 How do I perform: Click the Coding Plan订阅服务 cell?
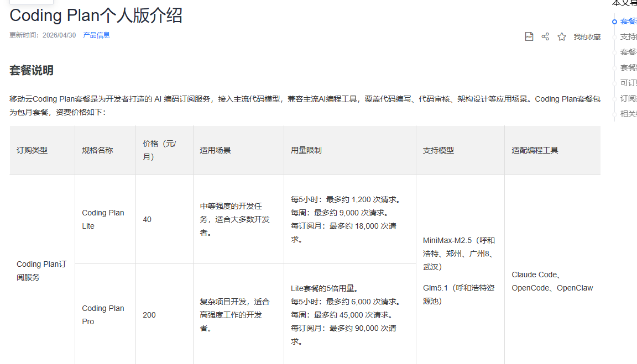coord(42,270)
